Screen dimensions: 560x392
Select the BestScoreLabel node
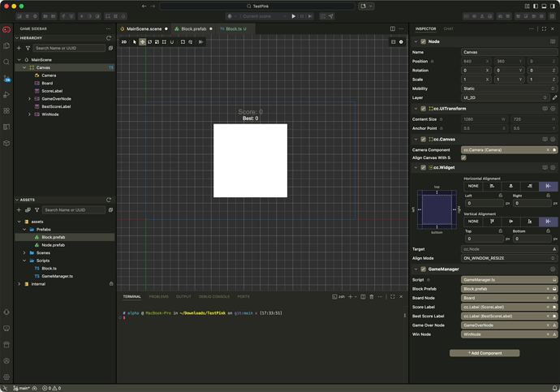[x=56, y=107]
